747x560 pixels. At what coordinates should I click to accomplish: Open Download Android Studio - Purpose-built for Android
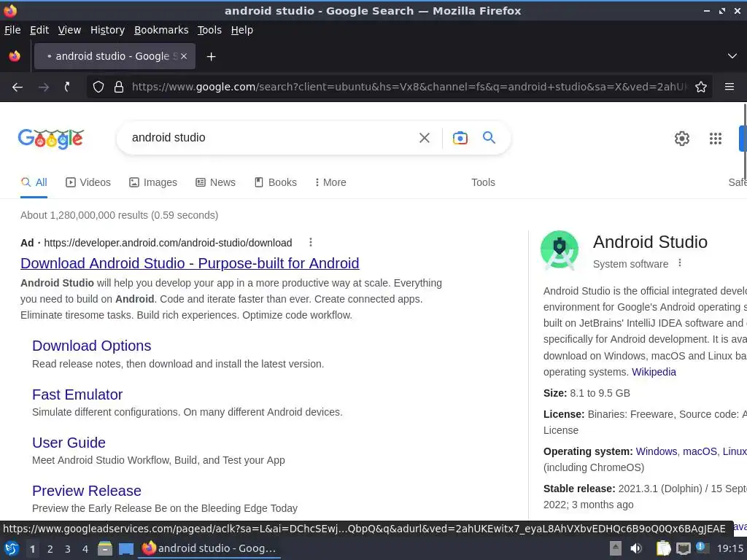pos(190,263)
